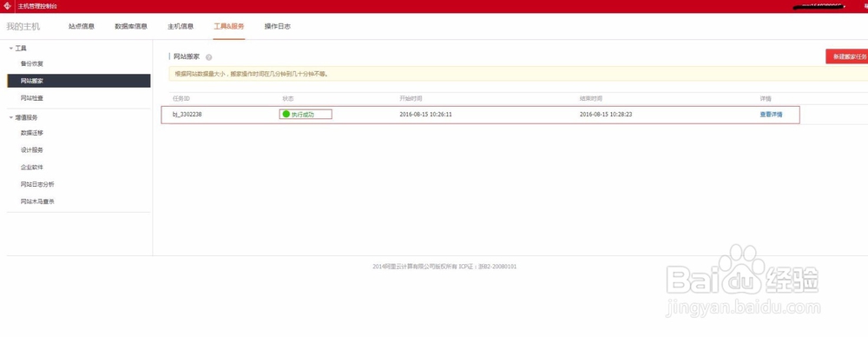Go to the 操作日志 tab
This screenshot has width=868, height=337.
pos(278,26)
